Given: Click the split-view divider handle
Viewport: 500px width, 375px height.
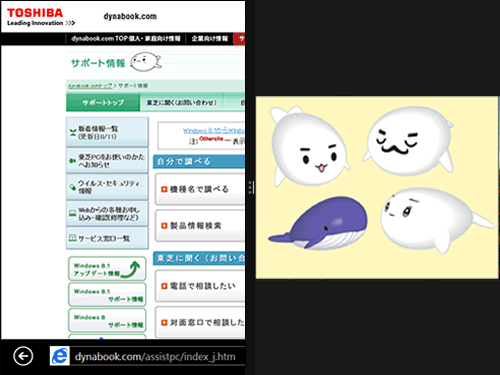Looking at the screenshot, I should (250, 188).
